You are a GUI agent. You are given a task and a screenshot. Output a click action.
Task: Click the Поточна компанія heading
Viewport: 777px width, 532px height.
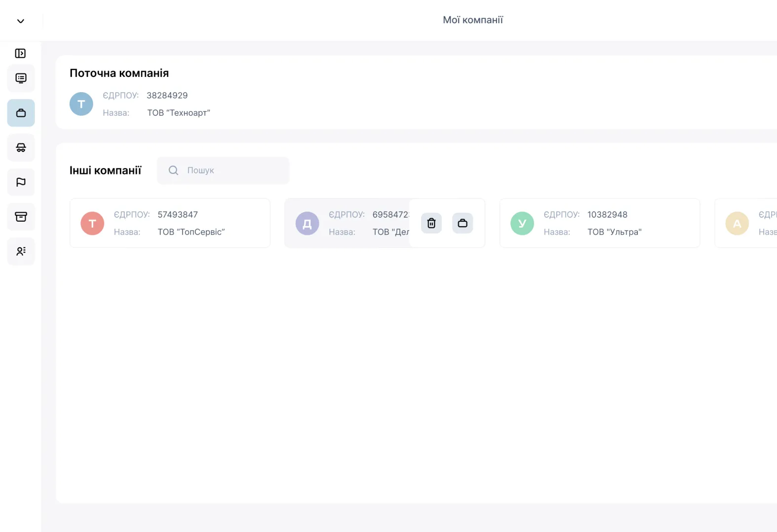point(119,73)
